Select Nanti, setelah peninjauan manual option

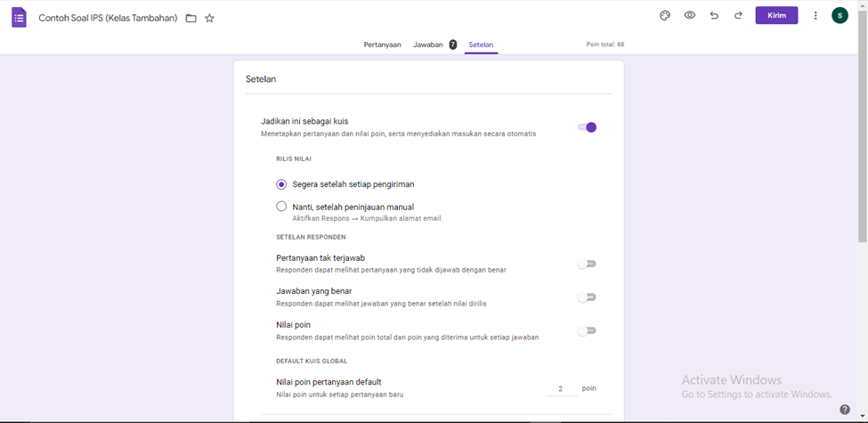click(x=281, y=207)
